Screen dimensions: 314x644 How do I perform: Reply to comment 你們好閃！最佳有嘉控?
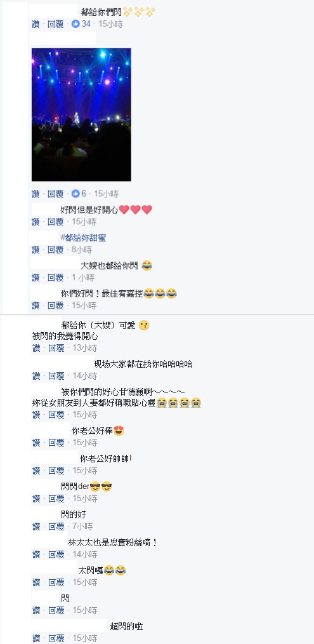pyautogui.click(x=56, y=305)
